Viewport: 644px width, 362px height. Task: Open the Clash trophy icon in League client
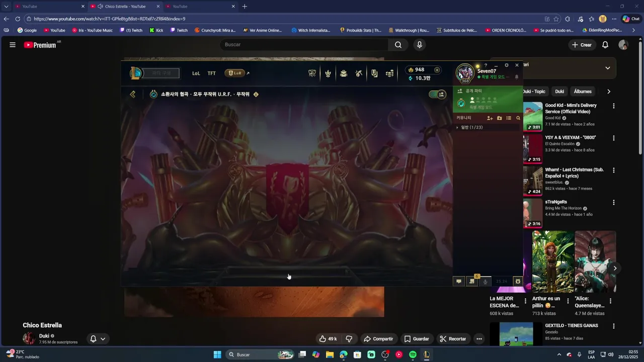[312, 73]
